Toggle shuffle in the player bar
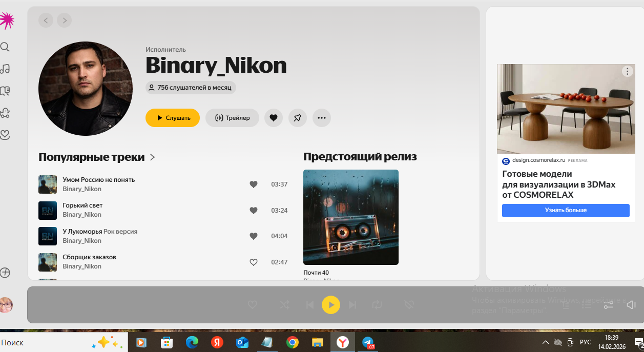The width and height of the screenshot is (644, 352). 284,305
